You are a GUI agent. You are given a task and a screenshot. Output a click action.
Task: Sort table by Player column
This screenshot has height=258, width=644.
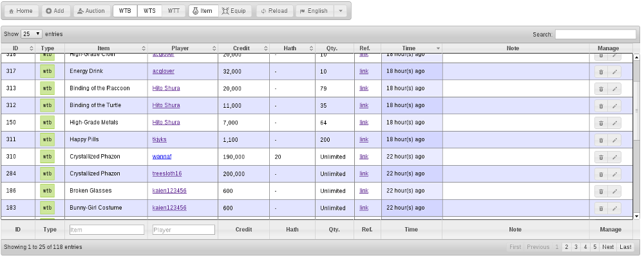[x=183, y=48]
